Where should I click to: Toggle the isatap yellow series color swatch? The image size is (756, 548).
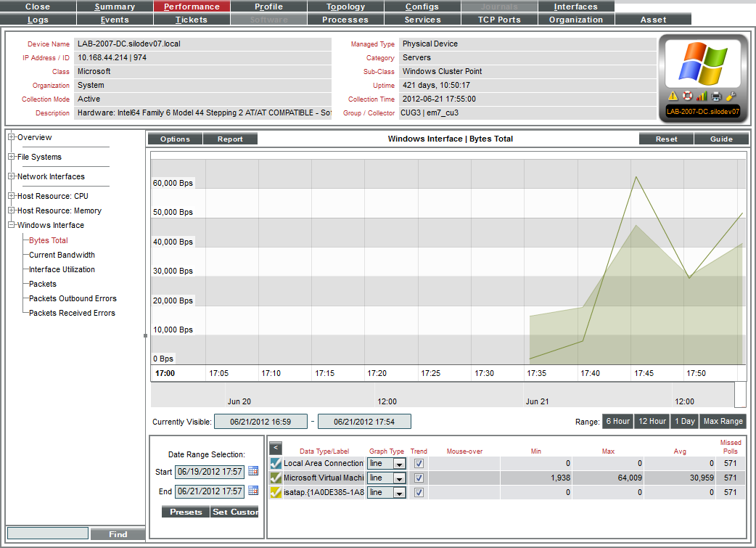tap(276, 492)
